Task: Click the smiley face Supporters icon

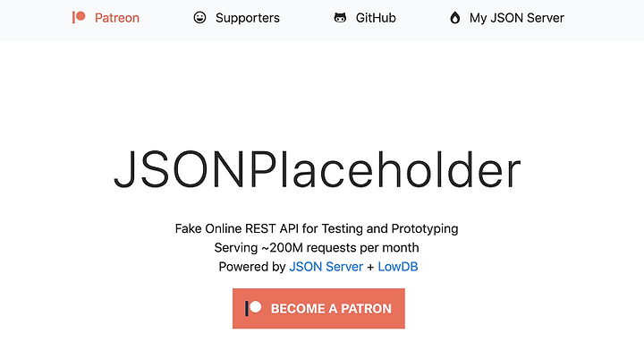Action: [x=199, y=18]
